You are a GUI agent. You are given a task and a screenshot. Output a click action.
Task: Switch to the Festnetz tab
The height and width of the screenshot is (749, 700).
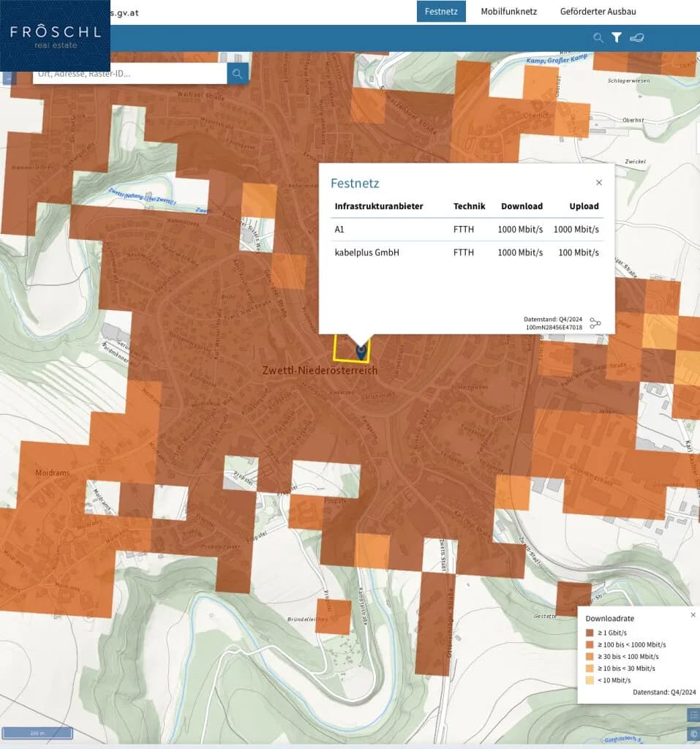click(440, 12)
